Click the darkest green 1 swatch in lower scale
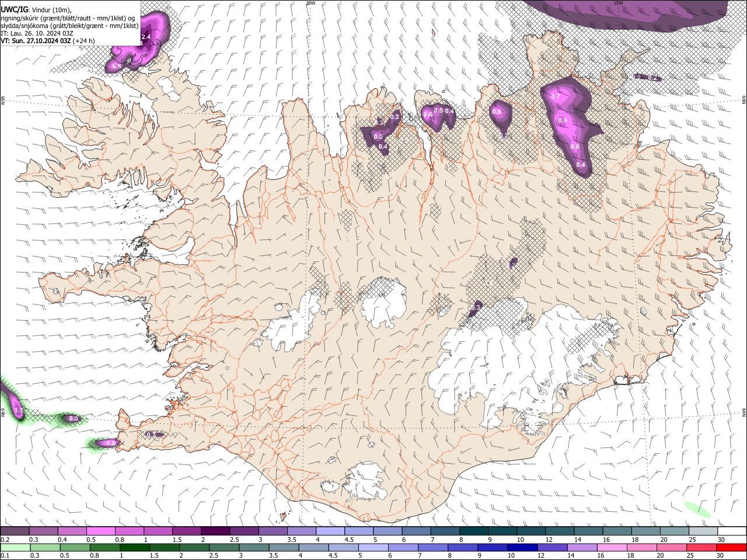Viewport: 747px width, 560px height. pyautogui.click(x=134, y=547)
